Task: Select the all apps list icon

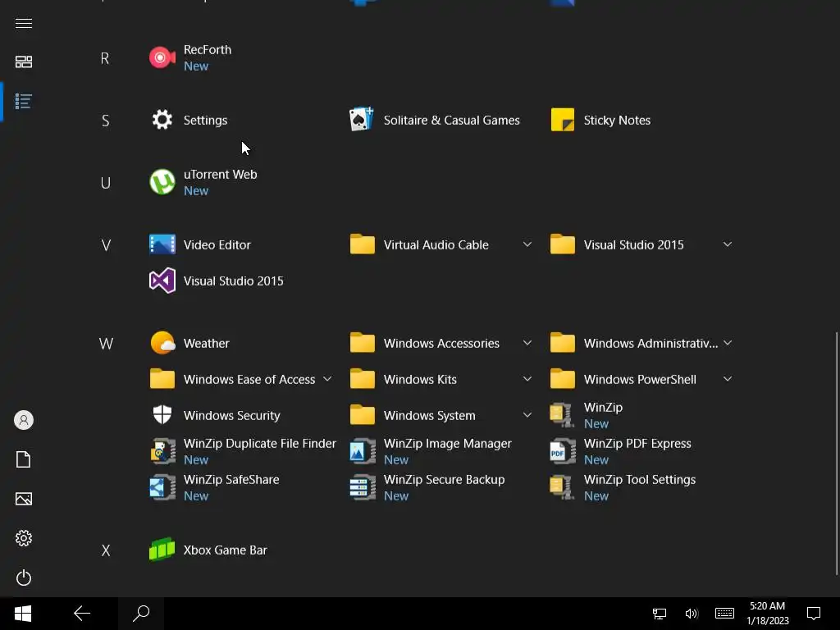Action: 24,101
